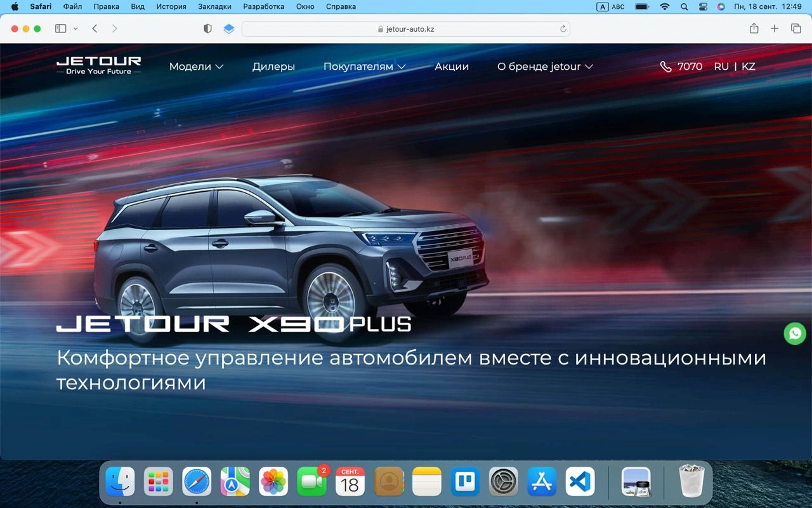Switch site language to RU
Viewport: 812px width, 508px height.
[x=721, y=67]
